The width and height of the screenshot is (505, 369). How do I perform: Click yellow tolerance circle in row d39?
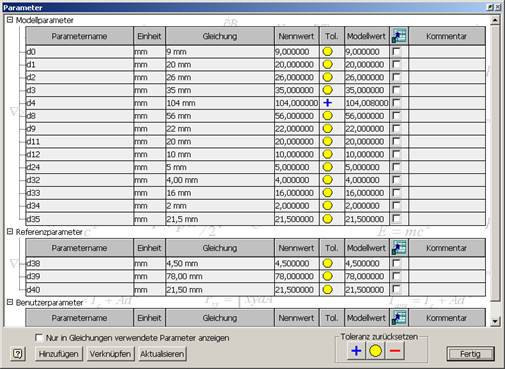coord(328,276)
